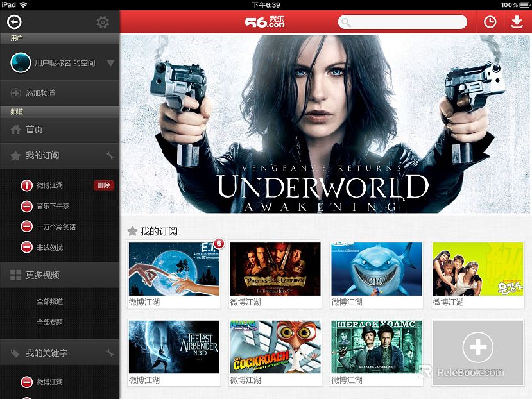Open the Korean movie yellow thumbnail
Viewport: 532px width, 399px height.
pyautogui.click(x=477, y=269)
